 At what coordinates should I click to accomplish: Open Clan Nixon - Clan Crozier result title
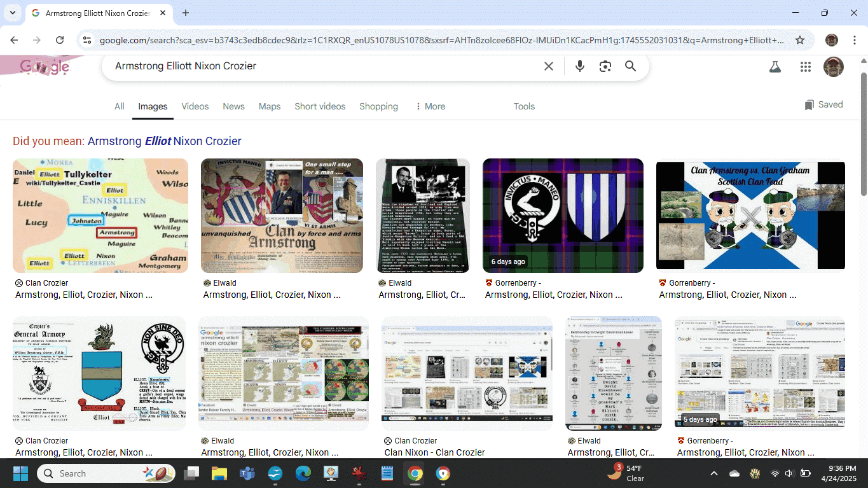(434, 452)
